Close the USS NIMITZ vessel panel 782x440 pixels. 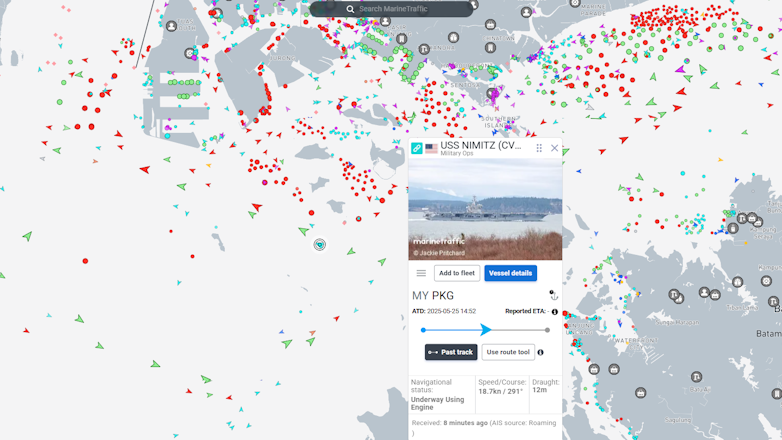tap(555, 148)
